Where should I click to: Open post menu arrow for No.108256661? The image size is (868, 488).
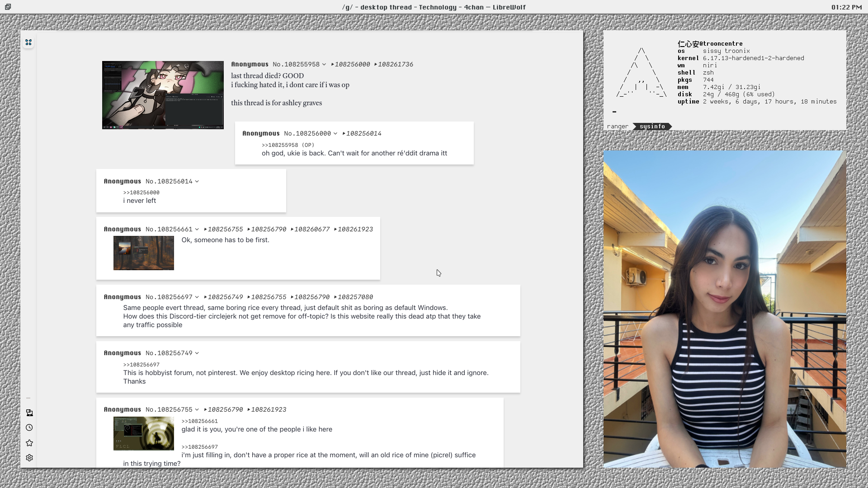pos(197,230)
